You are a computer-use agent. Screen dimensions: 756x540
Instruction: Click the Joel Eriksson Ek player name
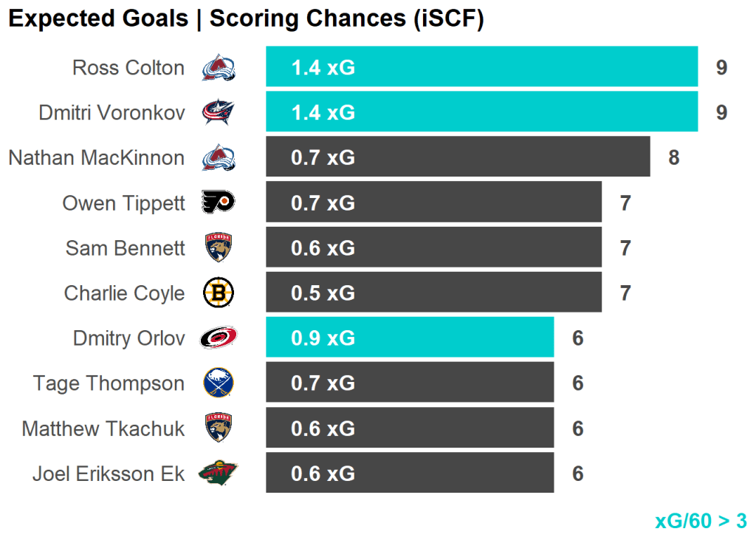tap(109, 474)
